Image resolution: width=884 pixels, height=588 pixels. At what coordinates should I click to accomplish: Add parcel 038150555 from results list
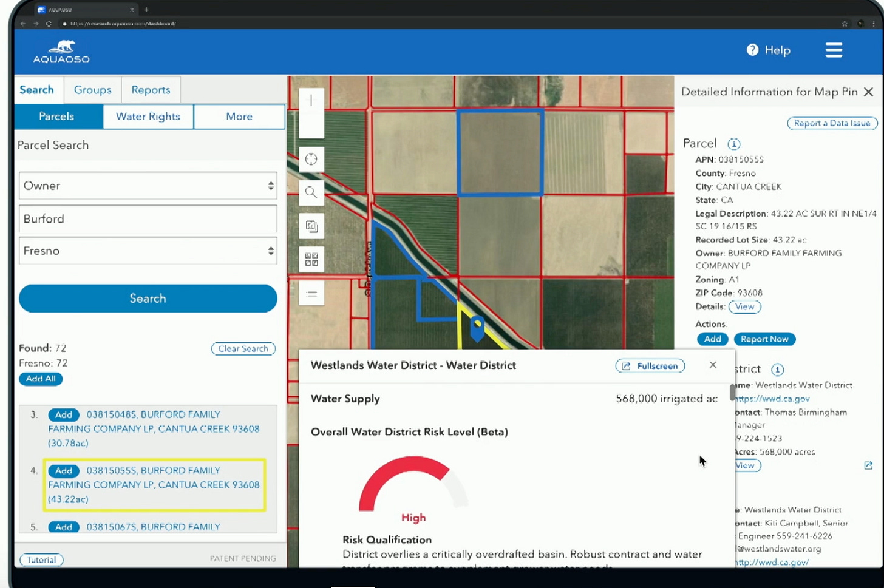(64, 471)
